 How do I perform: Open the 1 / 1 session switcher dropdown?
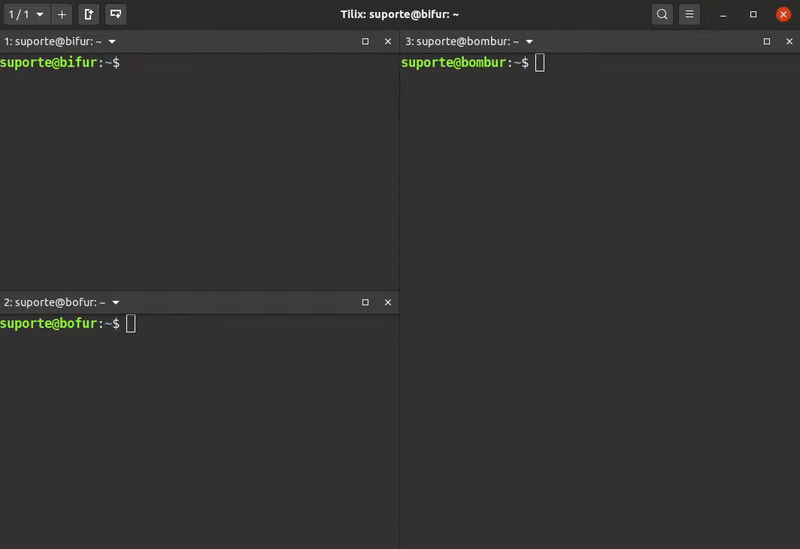click(x=26, y=14)
